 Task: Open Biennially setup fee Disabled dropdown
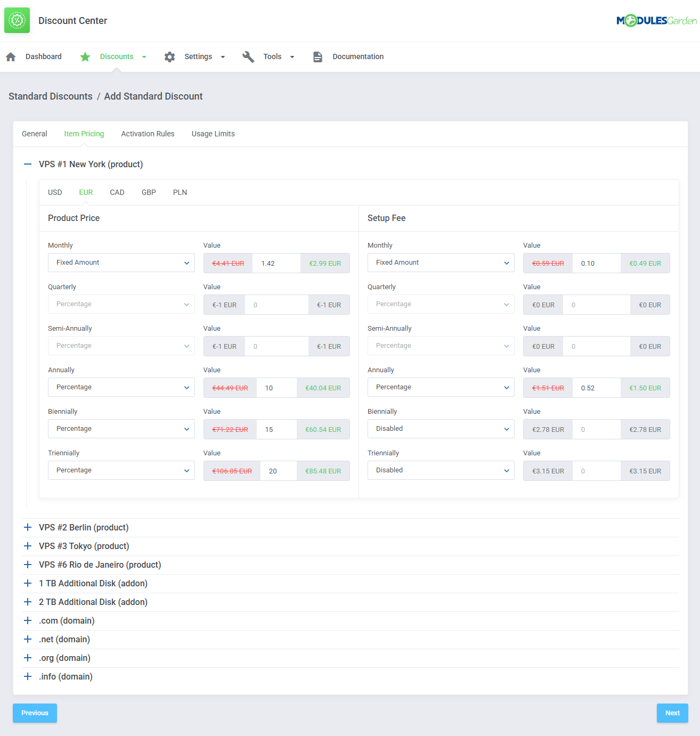(x=441, y=429)
